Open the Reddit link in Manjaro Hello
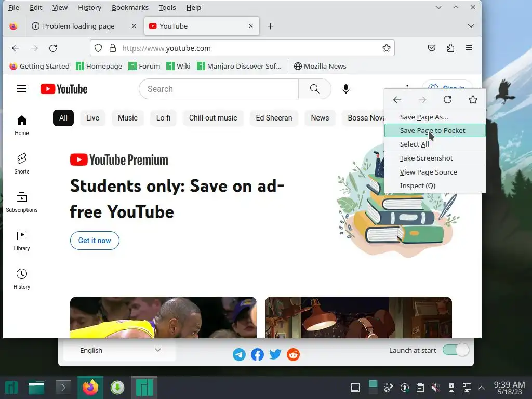 [293, 354]
